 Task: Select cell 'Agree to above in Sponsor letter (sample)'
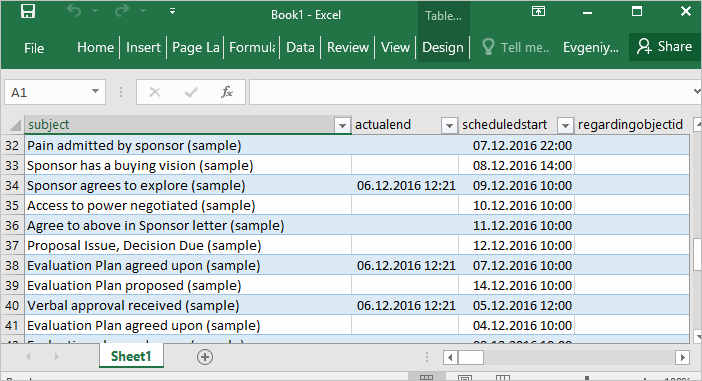pos(188,225)
